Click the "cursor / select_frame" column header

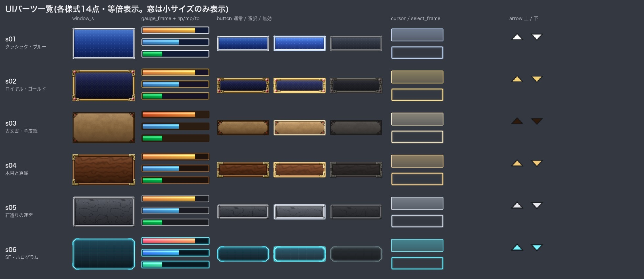point(416,18)
